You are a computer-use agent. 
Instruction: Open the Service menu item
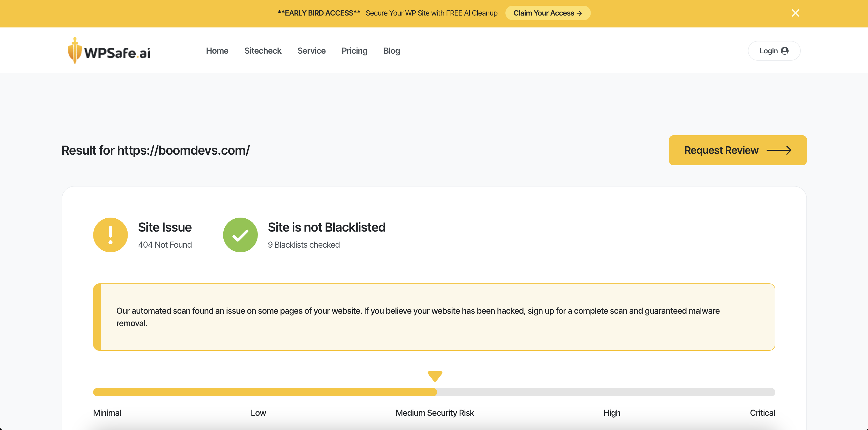pos(311,51)
